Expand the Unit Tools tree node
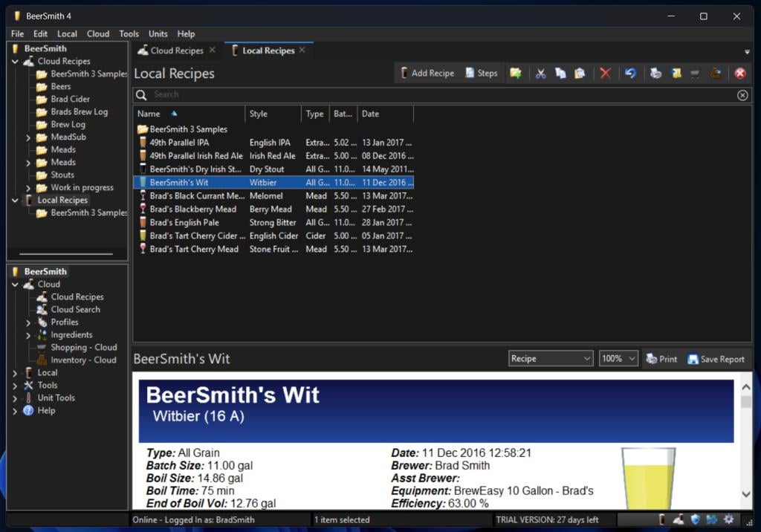 15,398
